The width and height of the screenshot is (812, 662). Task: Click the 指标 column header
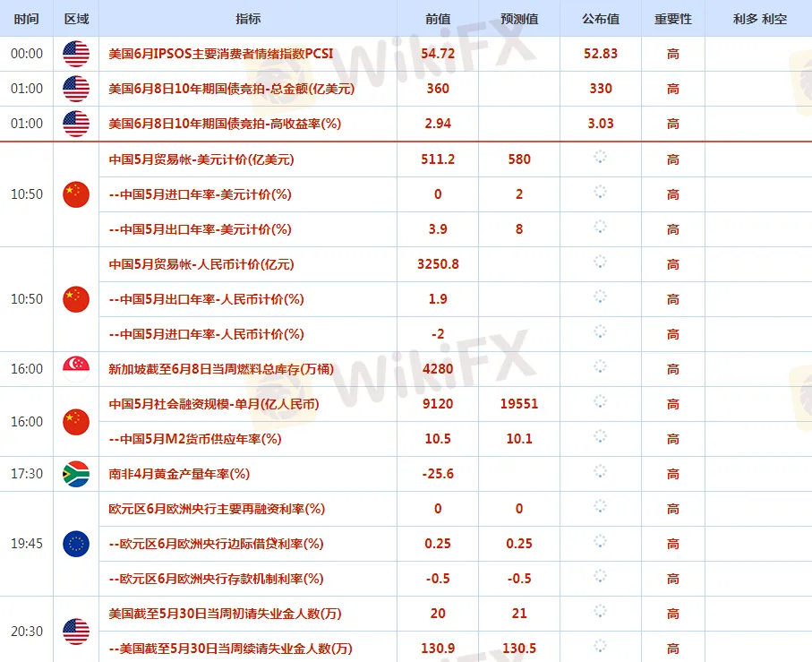click(248, 19)
